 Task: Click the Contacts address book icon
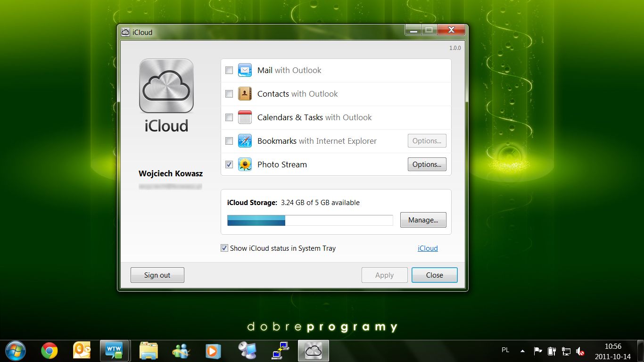[x=245, y=94]
